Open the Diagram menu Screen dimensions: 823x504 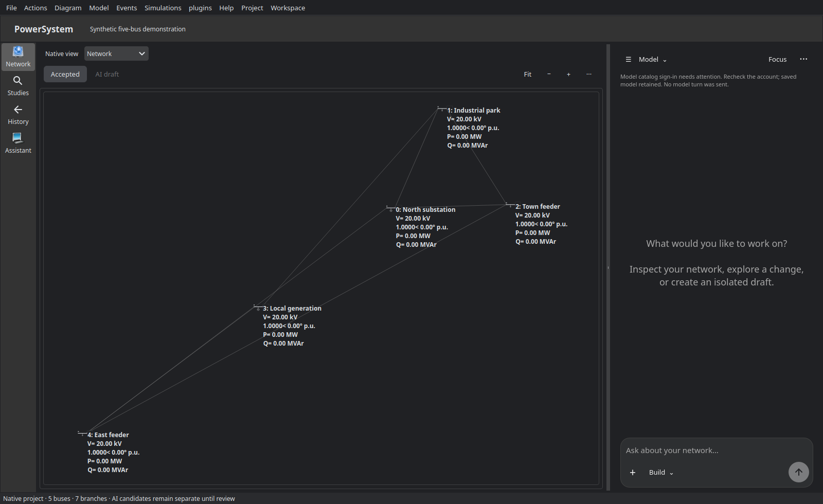(68, 8)
